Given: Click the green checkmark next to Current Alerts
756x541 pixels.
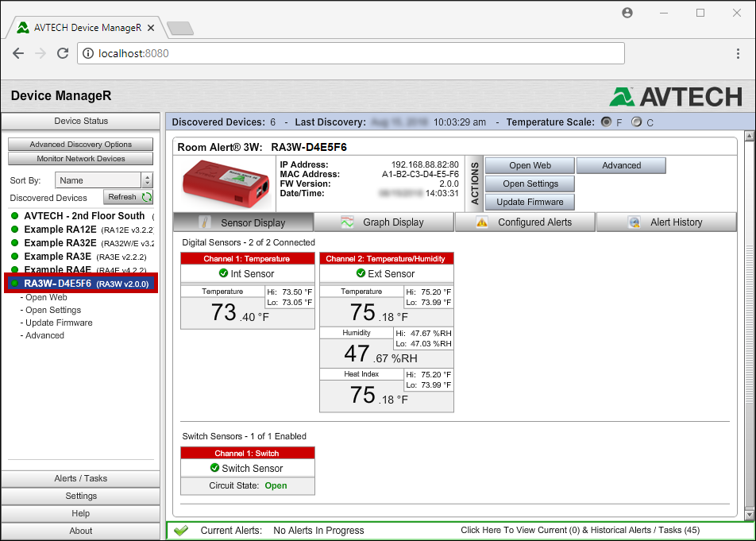Looking at the screenshot, I should [180, 531].
